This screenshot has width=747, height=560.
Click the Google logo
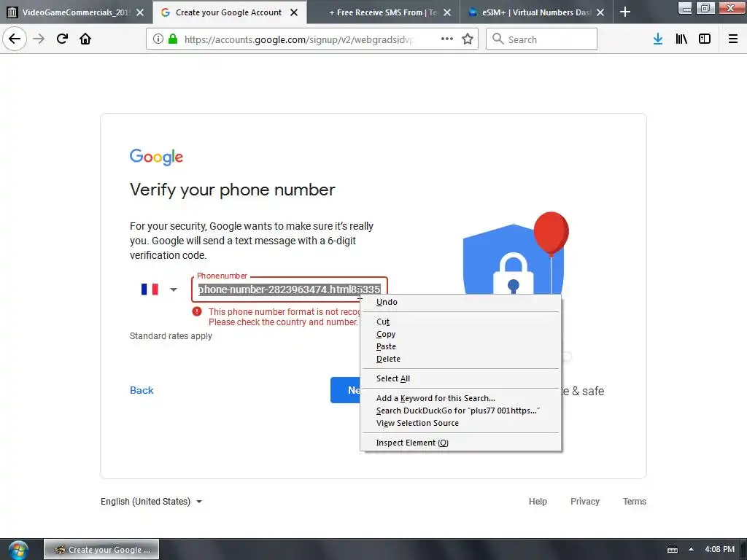(156, 157)
